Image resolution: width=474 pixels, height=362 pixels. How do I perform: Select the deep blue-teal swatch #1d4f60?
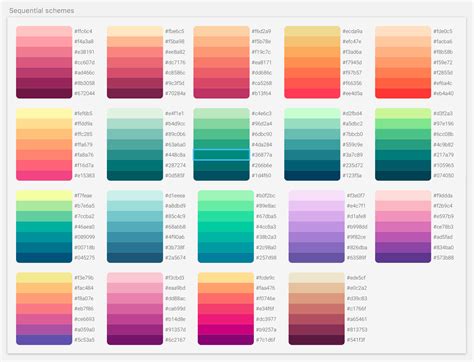click(x=221, y=176)
